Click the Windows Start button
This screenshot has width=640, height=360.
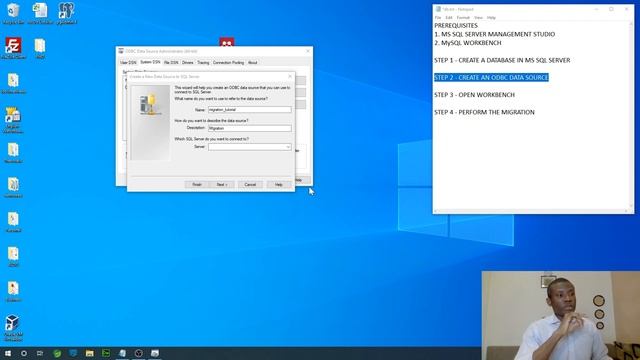tap(8, 353)
